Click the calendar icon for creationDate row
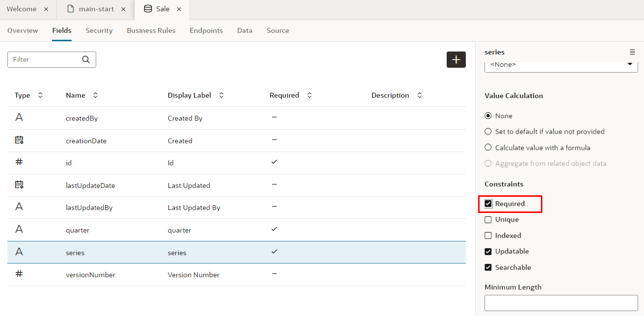 [x=19, y=140]
